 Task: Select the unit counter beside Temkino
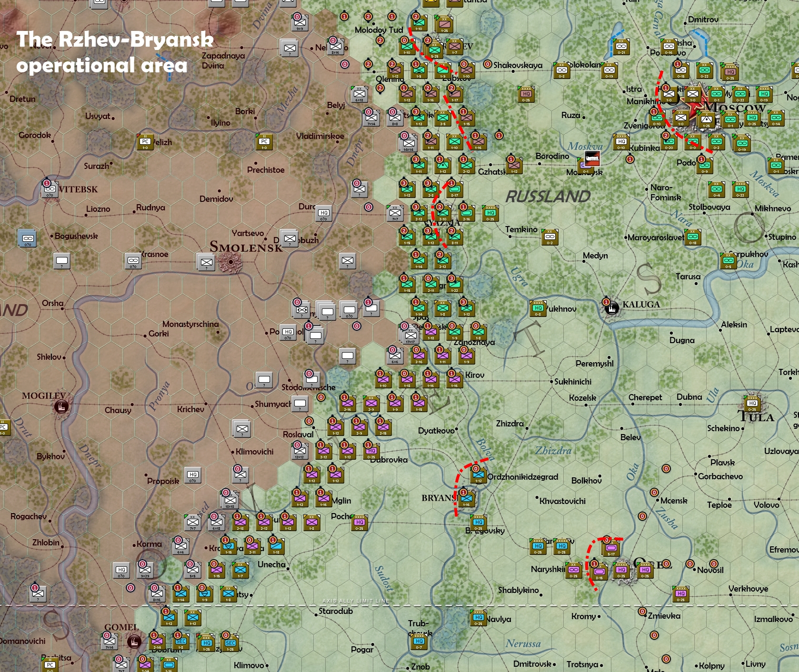(x=550, y=237)
